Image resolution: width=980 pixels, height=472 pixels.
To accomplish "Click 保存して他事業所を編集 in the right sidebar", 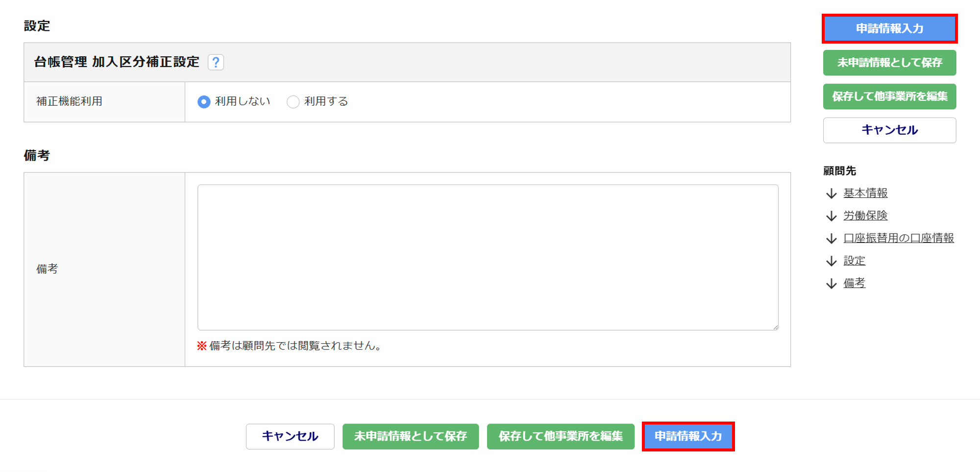I will [x=889, y=96].
